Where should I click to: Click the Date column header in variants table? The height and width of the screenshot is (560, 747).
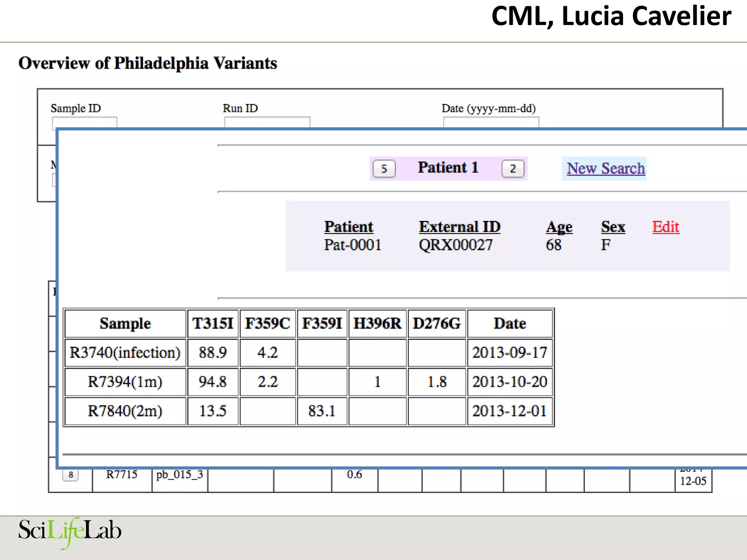click(510, 324)
